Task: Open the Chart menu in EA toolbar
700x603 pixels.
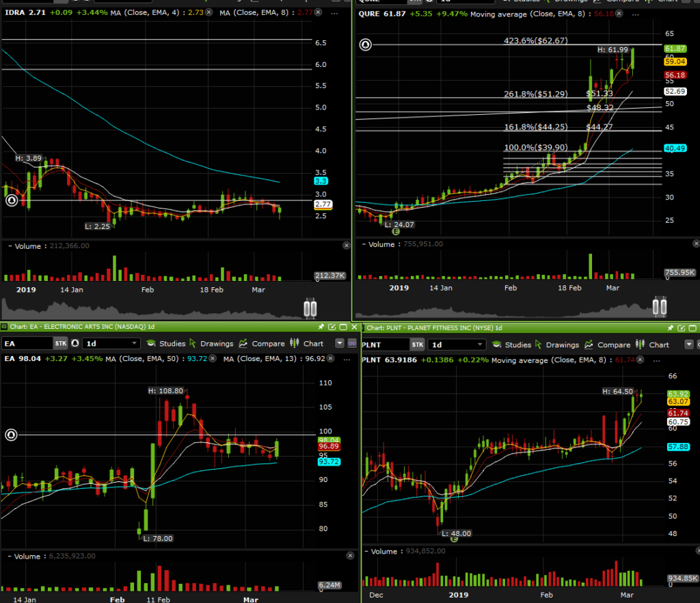Action: tap(307, 343)
